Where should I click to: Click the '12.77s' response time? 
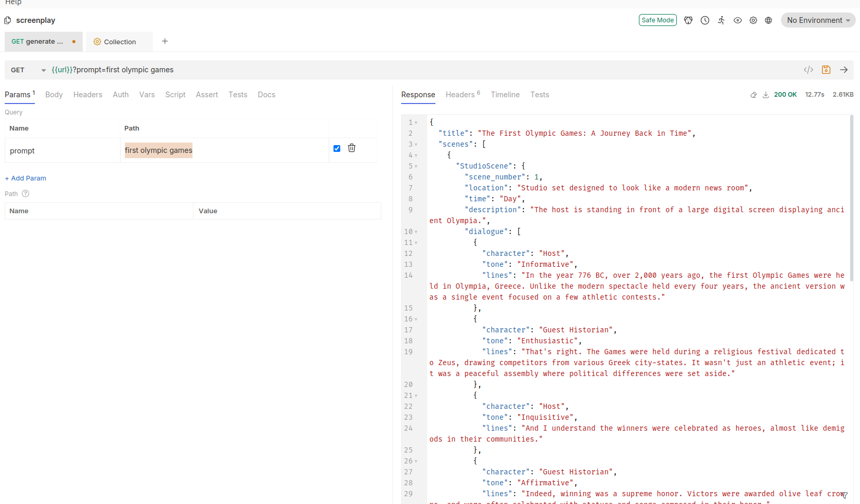(x=815, y=95)
